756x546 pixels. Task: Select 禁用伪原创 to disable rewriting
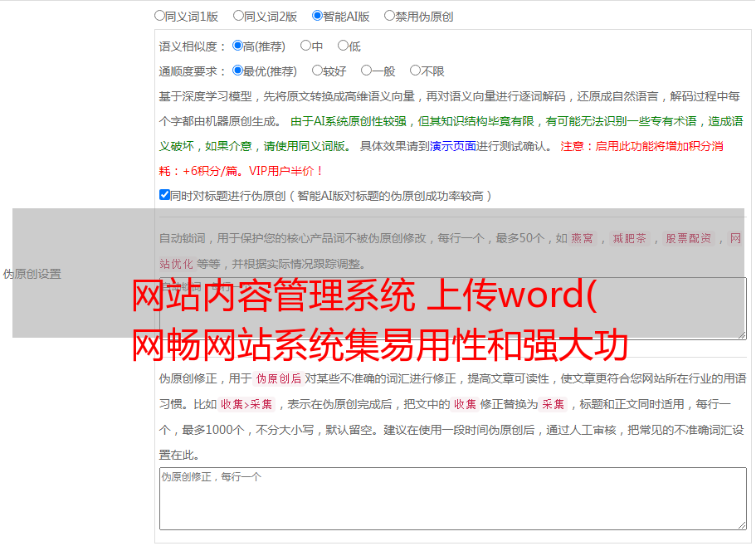(389, 16)
